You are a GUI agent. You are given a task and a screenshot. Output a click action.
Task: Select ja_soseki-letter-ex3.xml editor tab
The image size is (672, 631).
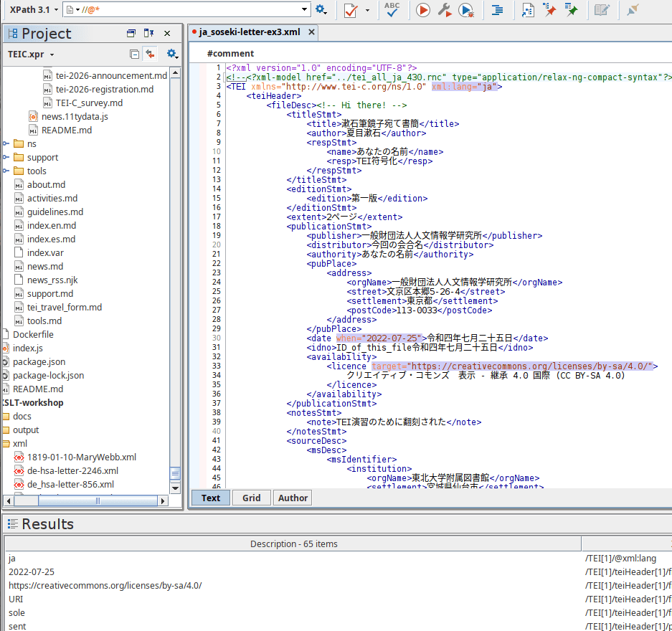click(x=250, y=32)
